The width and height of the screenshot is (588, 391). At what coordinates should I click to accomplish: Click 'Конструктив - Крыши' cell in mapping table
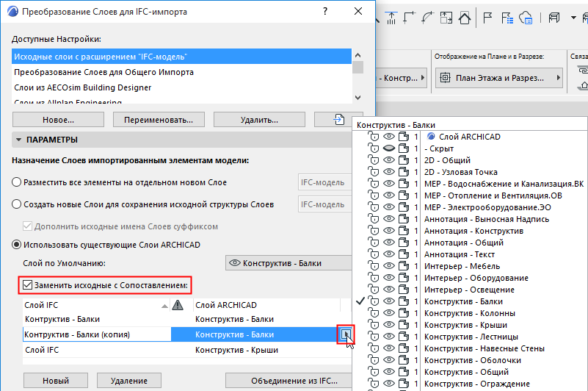(236, 350)
